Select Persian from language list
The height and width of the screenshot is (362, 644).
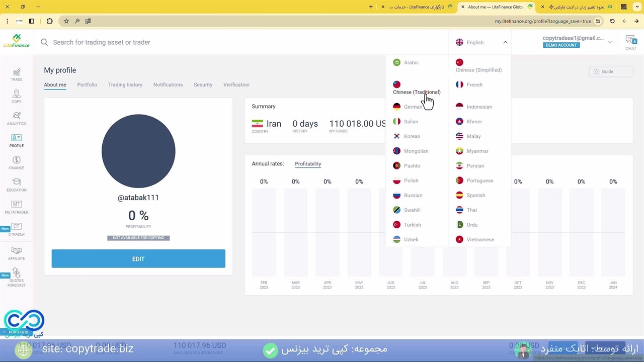pyautogui.click(x=475, y=166)
